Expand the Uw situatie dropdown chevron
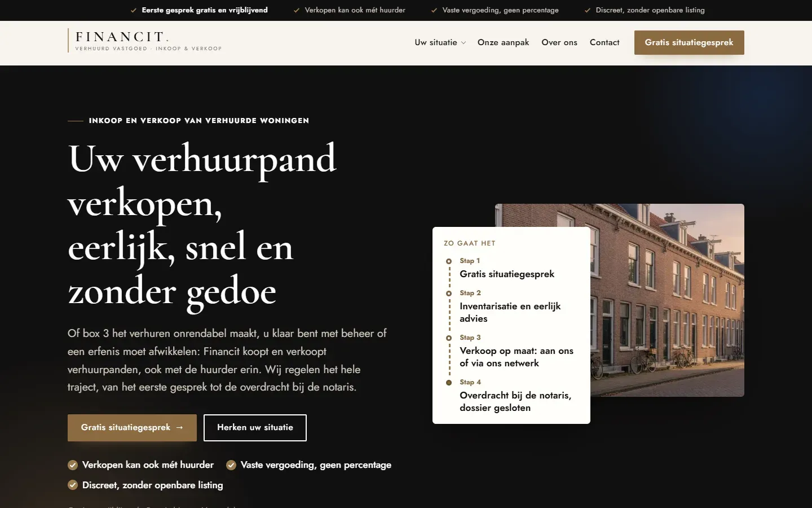812x508 pixels. [464, 43]
